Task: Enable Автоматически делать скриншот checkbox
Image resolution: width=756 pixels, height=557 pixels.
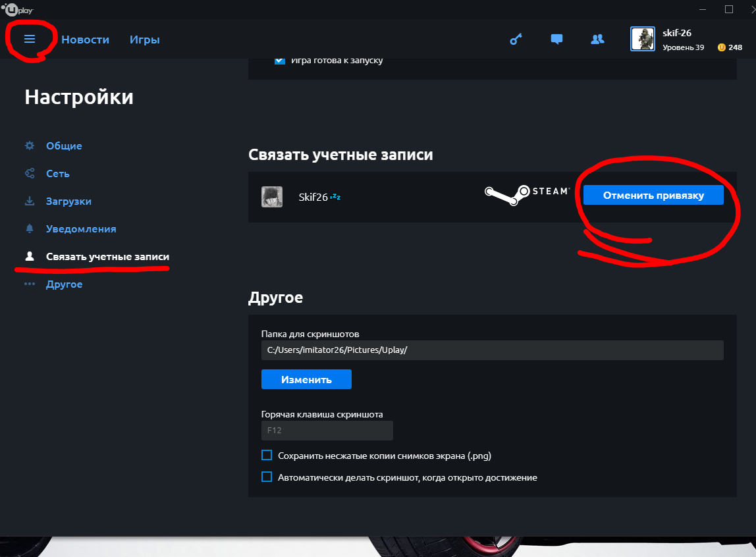Action: [267, 477]
